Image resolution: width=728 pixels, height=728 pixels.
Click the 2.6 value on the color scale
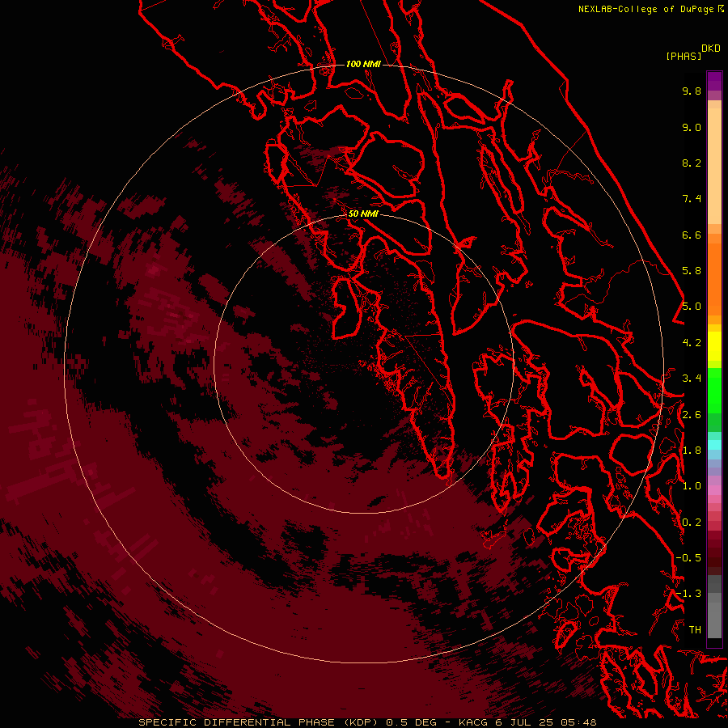(x=692, y=415)
